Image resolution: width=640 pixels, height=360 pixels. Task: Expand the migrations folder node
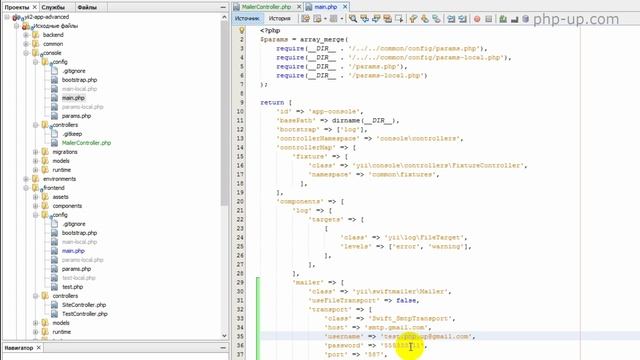coord(36,152)
